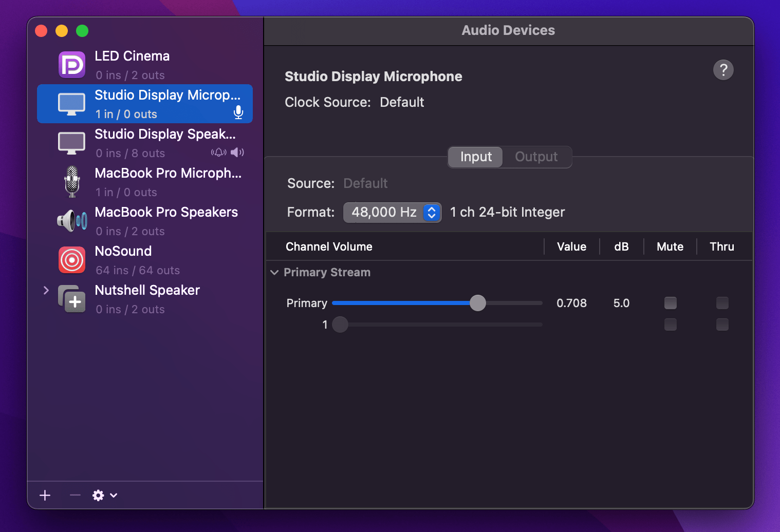The width and height of the screenshot is (780, 532).
Task: Switch to the Output tab
Action: [x=536, y=157]
